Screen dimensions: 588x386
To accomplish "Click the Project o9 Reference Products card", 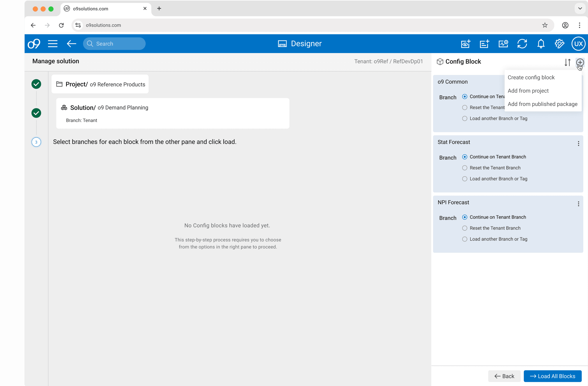I will 100,84.
